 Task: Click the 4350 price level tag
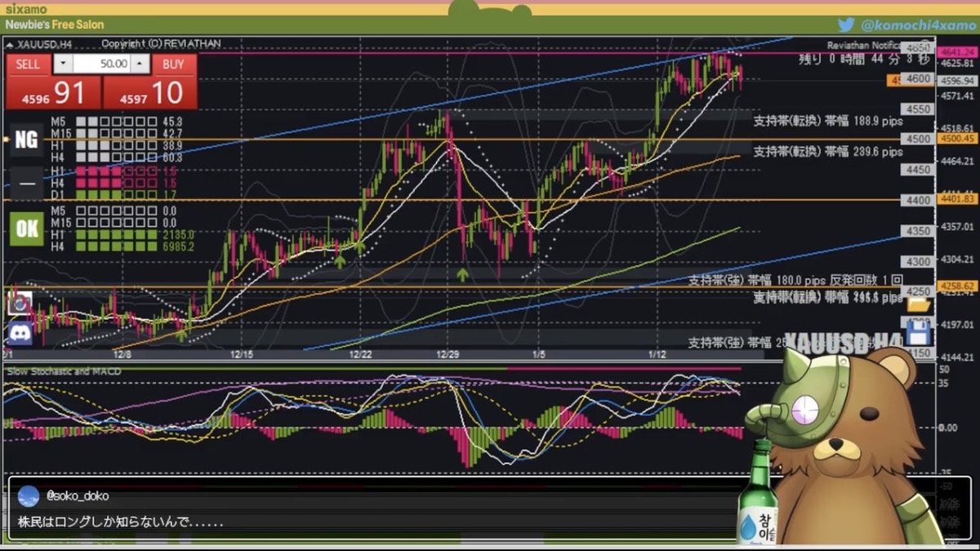[x=916, y=231]
